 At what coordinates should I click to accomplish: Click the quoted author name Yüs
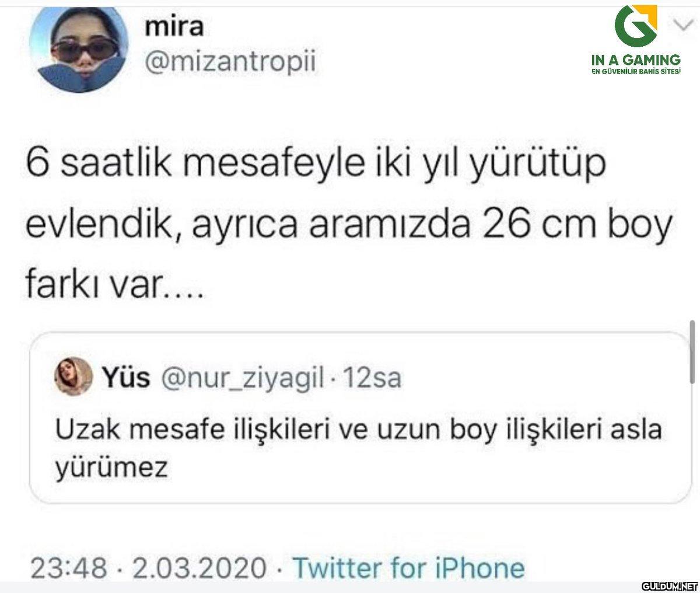(127, 378)
